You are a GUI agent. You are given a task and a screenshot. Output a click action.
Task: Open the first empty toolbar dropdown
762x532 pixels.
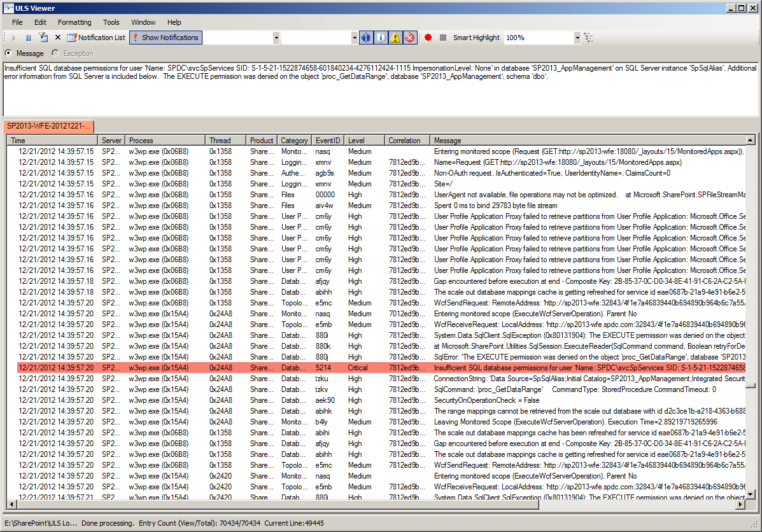pyautogui.click(x=276, y=38)
